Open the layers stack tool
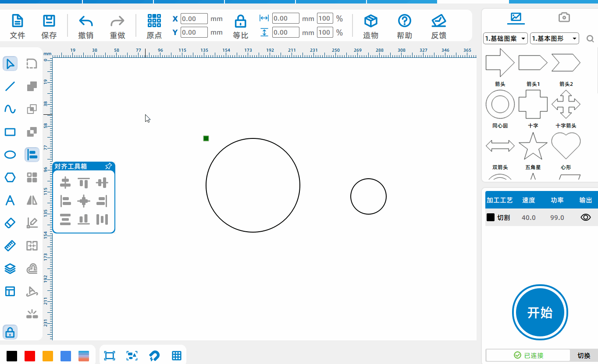This screenshot has height=364, width=598. 10,269
